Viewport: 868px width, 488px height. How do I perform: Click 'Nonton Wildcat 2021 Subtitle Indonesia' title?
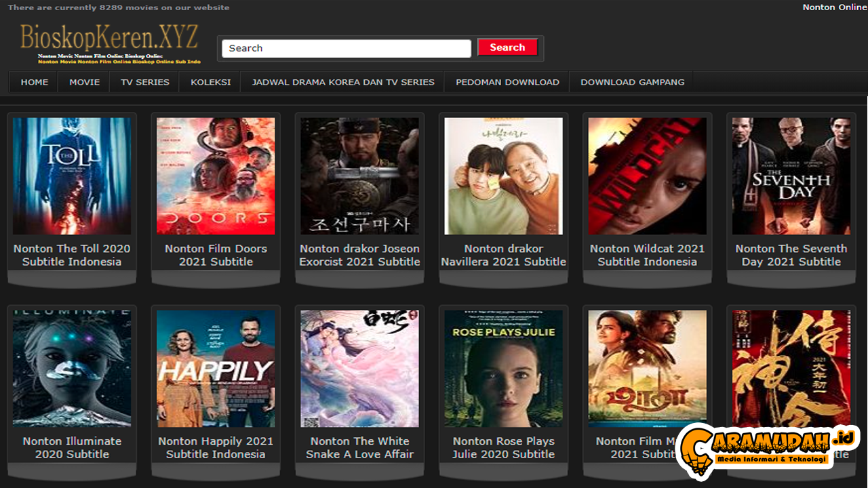(647, 255)
